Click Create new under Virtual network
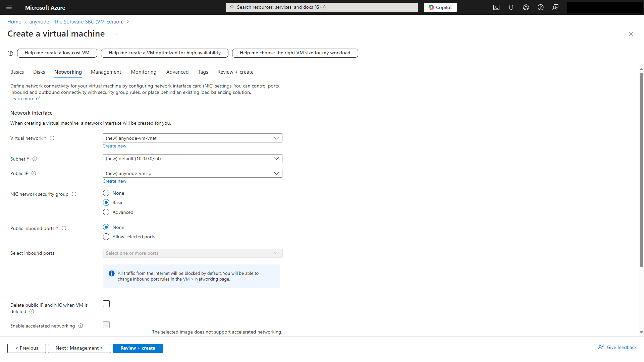Image resolution: width=644 pixels, height=362 pixels. 114,146
